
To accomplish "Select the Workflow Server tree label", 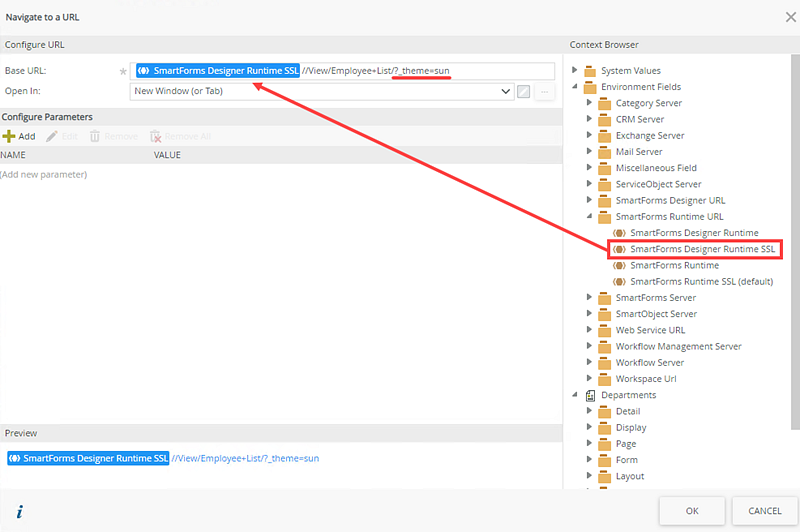I will [649, 363].
